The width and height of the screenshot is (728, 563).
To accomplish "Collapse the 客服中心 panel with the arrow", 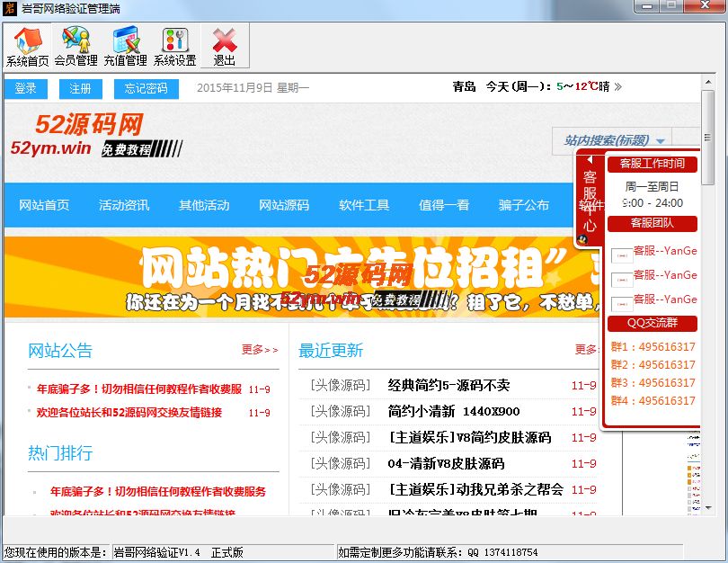I will point(590,159).
